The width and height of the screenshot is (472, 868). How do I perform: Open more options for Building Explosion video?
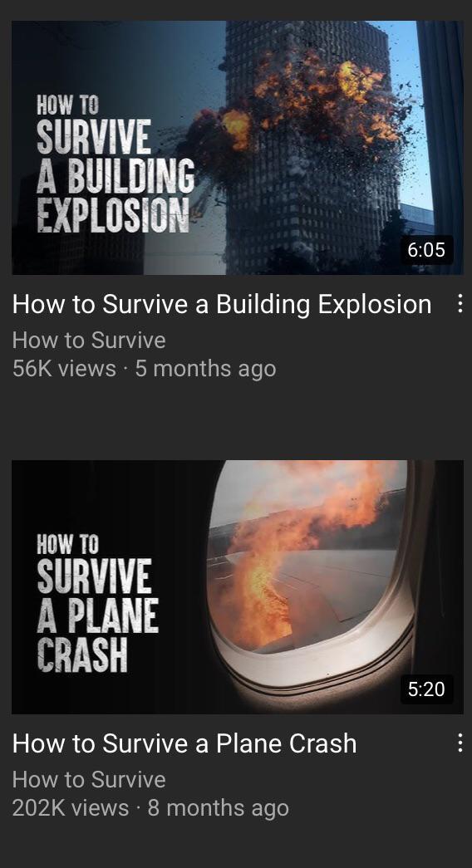(x=460, y=303)
